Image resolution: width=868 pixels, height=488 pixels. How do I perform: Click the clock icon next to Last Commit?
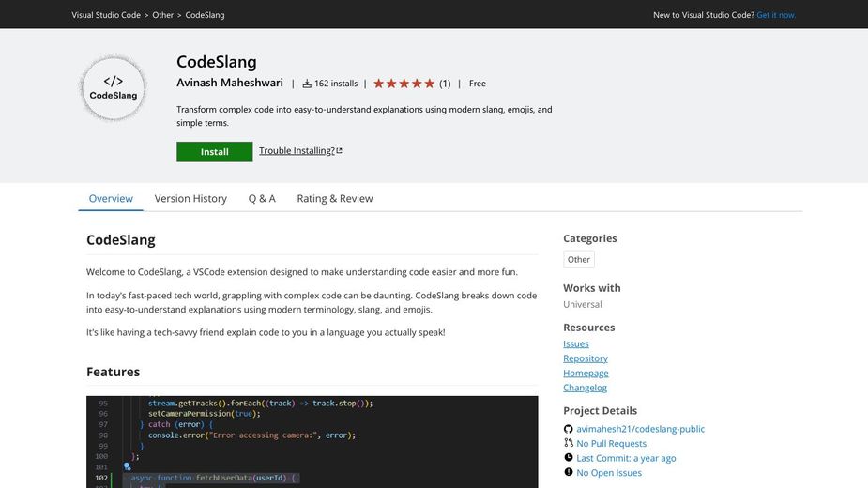point(569,458)
